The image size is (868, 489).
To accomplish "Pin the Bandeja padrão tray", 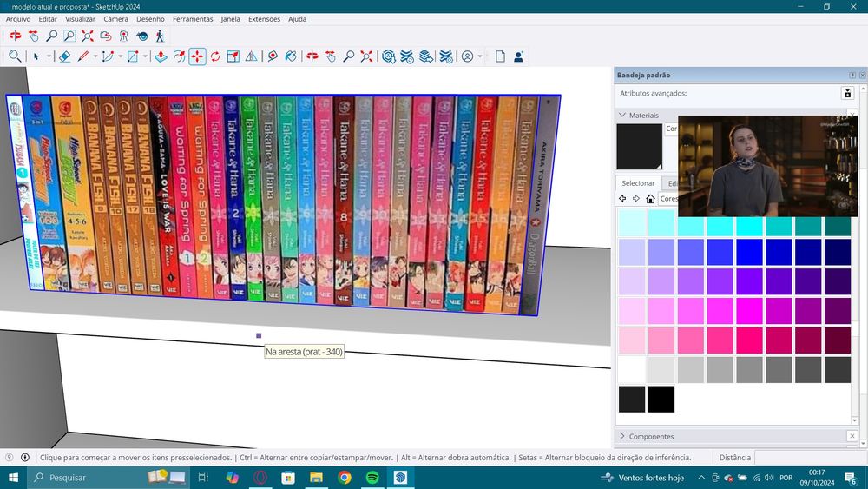I will (x=852, y=75).
